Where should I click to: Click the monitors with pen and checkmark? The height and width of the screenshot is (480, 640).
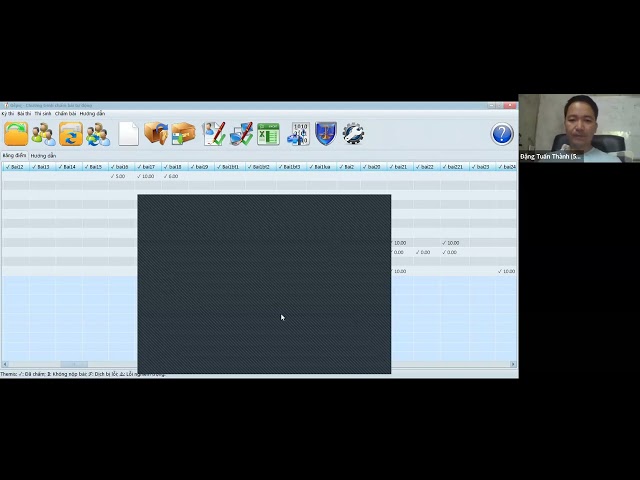[241, 133]
